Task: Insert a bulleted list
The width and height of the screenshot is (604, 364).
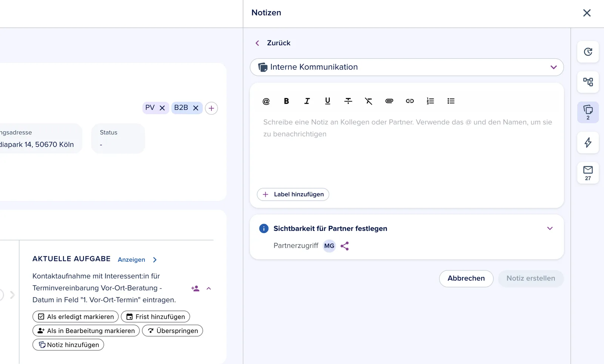Action: pyautogui.click(x=451, y=101)
